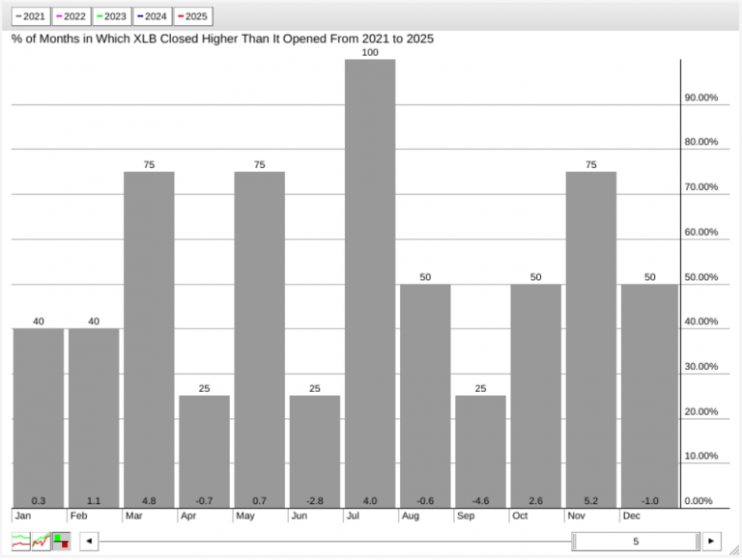The width and height of the screenshot is (742, 560).
Task: Click the 5.2 average value in Nov bar
Action: click(591, 501)
